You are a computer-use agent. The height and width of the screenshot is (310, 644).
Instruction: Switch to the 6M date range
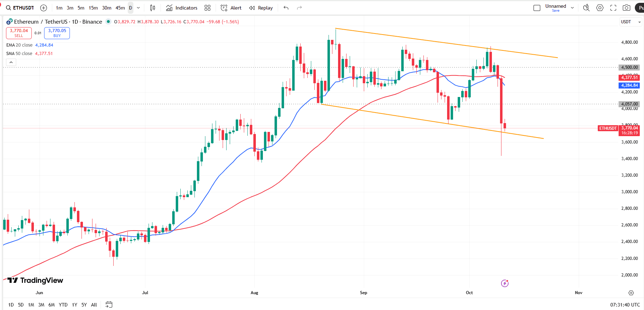52,305
